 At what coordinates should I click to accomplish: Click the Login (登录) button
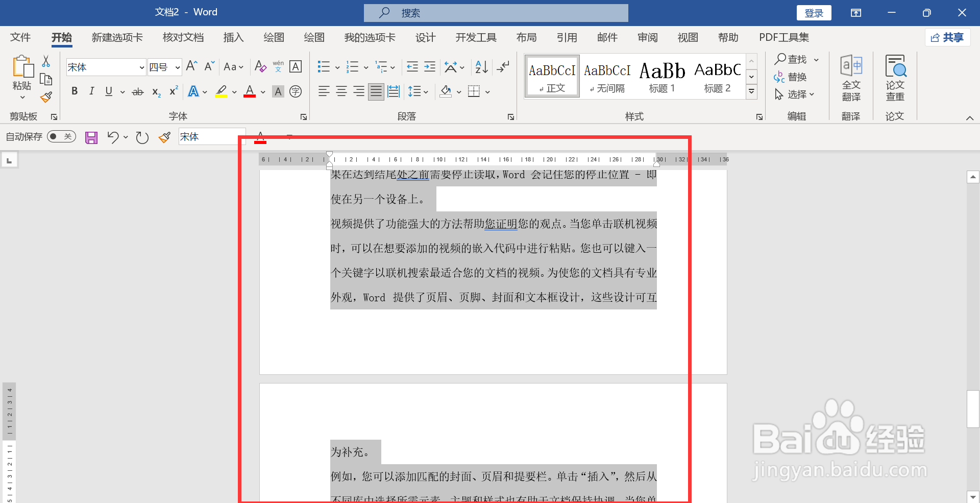click(814, 13)
